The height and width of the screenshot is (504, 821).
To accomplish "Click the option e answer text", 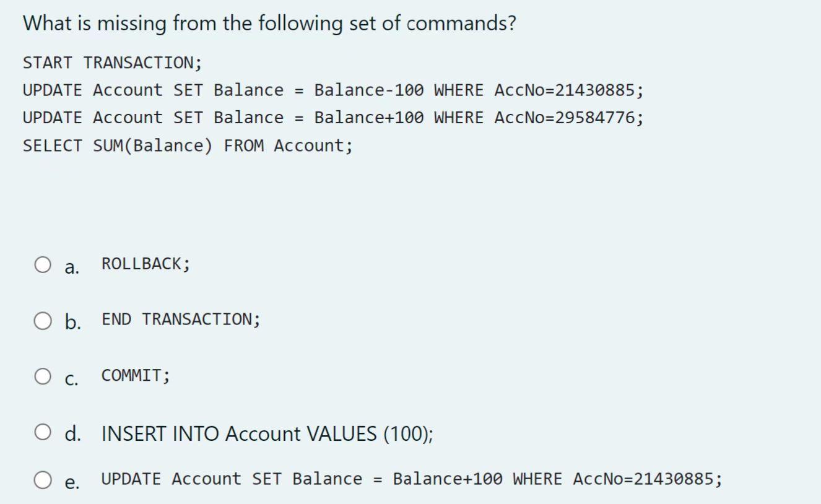I will 410,478.
